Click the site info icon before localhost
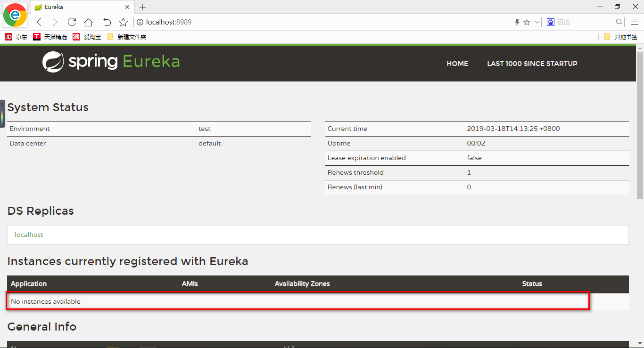This screenshot has height=348, width=644. (x=140, y=22)
